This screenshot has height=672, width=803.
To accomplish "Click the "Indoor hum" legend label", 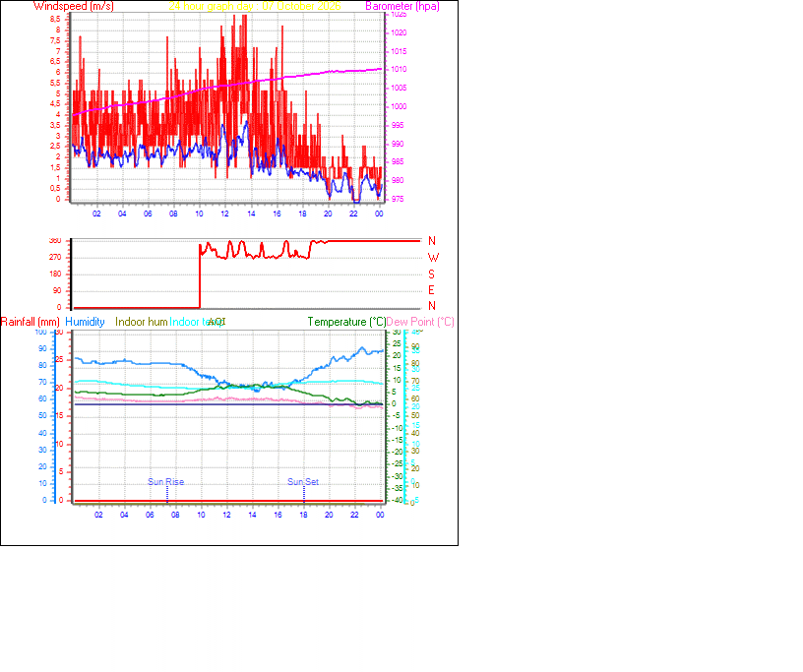I will coord(142,322).
